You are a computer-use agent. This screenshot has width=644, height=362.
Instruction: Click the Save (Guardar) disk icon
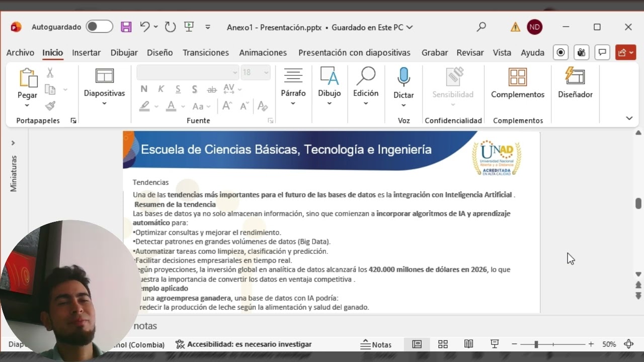tap(126, 27)
